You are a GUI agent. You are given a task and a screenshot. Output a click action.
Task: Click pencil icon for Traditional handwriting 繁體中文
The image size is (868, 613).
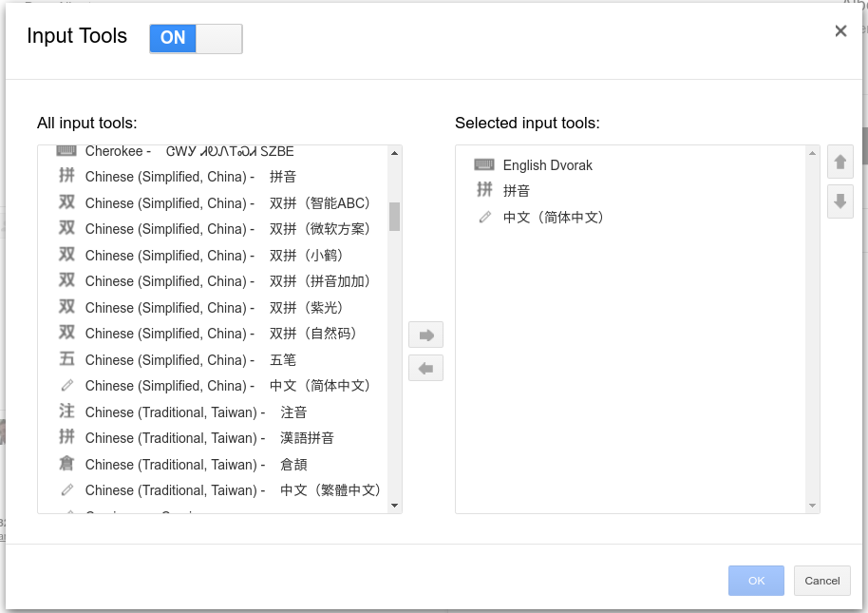[66, 490]
